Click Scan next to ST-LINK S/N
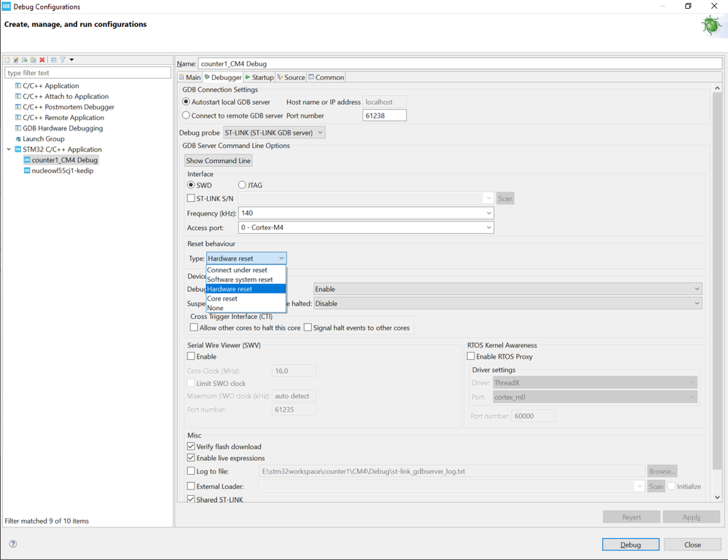The image size is (728, 560). click(x=505, y=199)
